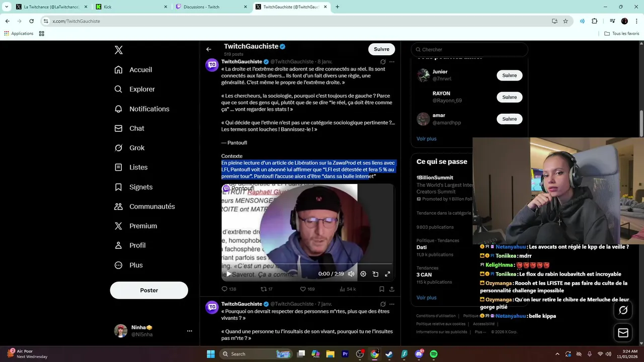Bookmark page with star icon
Screen dimensions: 644x362
566,21
